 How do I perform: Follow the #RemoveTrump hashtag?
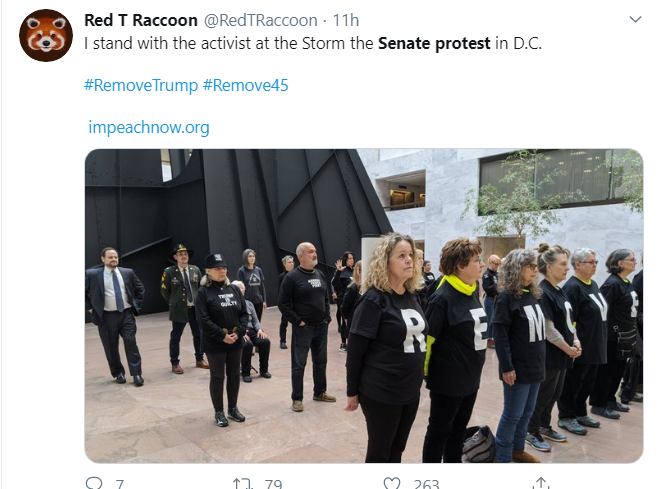point(141,85)
